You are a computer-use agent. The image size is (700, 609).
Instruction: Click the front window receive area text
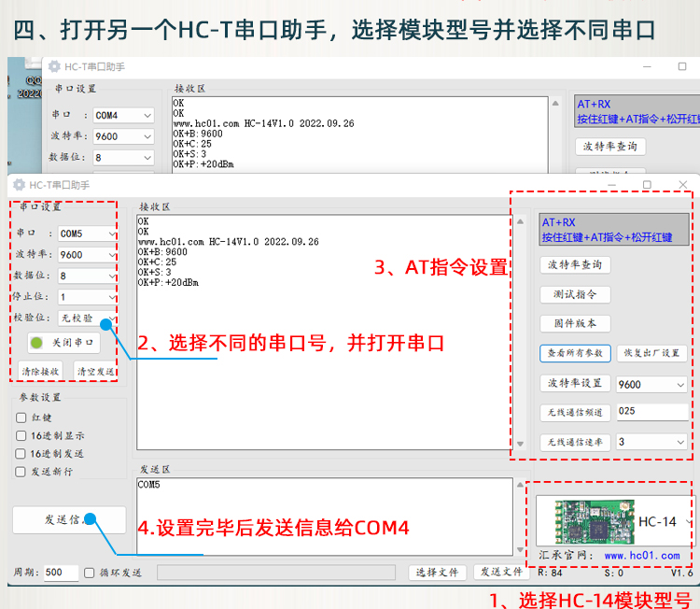click(x=325, y=333)
